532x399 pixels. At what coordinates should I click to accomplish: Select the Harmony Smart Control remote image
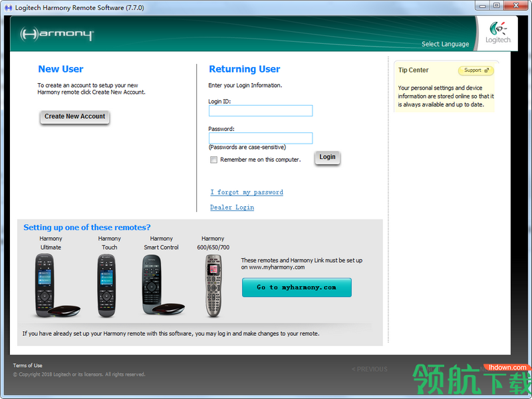(163, 285)
